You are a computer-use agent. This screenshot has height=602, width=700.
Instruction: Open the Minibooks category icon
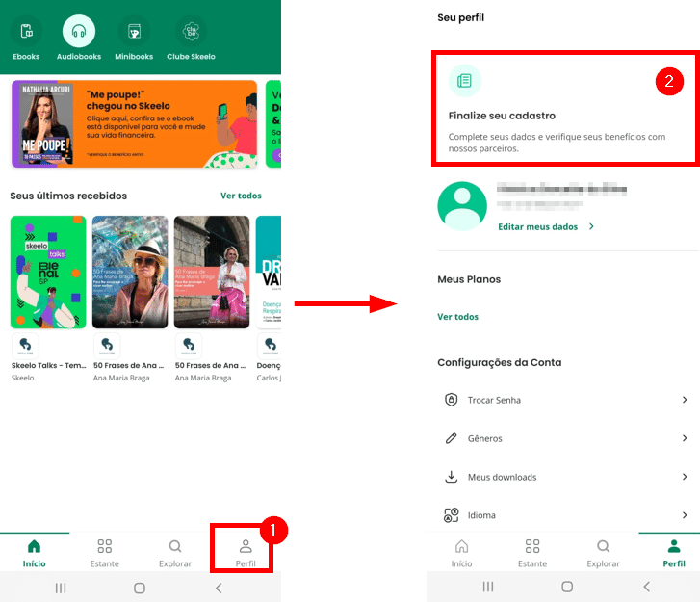134,31
